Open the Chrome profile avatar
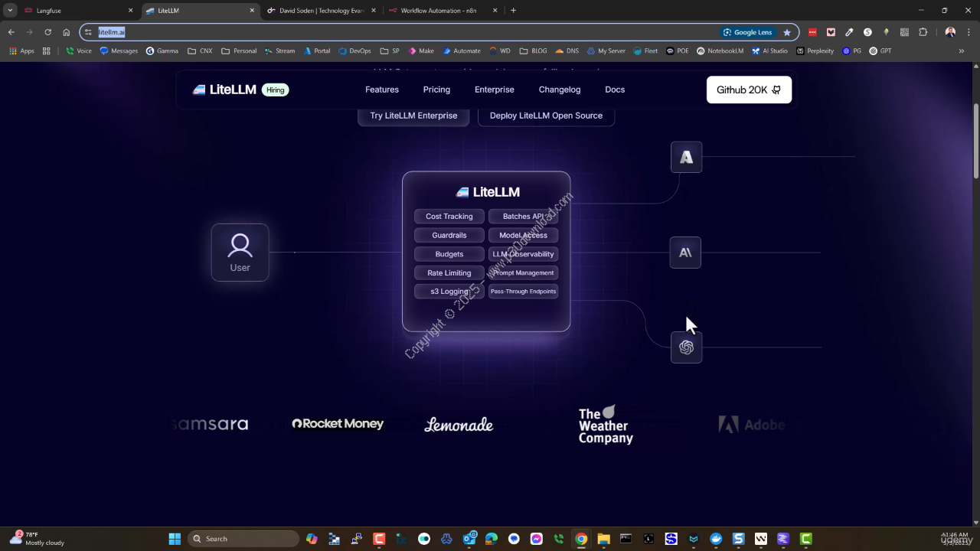 click(950, 32)
